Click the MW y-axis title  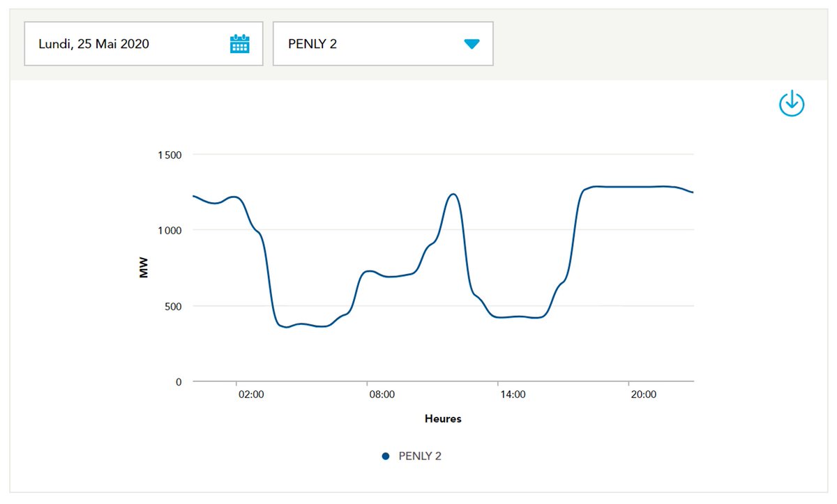144,268
